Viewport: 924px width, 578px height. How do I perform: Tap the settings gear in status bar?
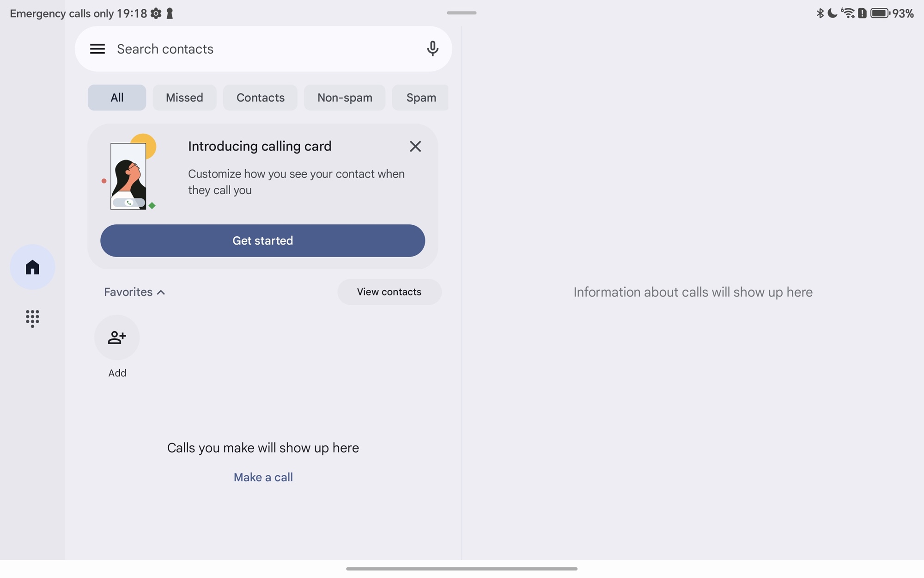(x=156, y=13)
